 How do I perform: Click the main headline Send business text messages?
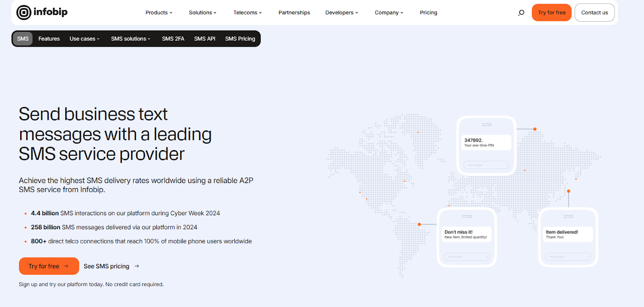coord(115,134)
